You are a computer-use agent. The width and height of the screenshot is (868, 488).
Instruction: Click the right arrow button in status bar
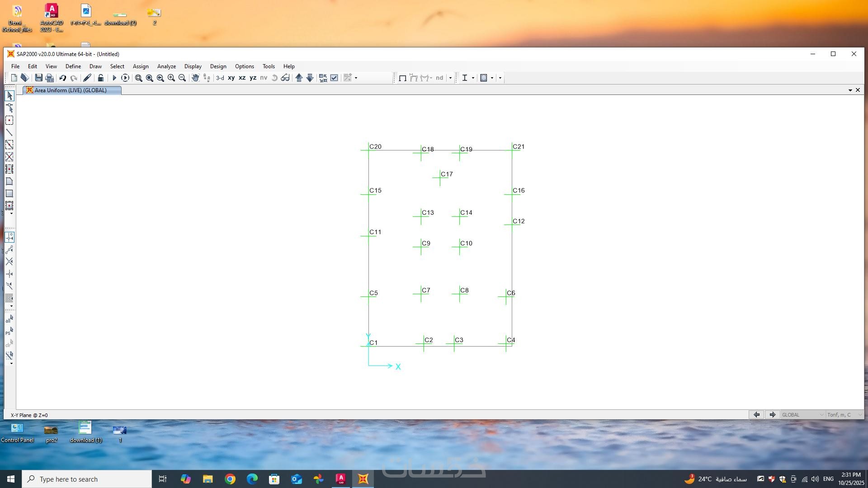[x=773, y=415]
